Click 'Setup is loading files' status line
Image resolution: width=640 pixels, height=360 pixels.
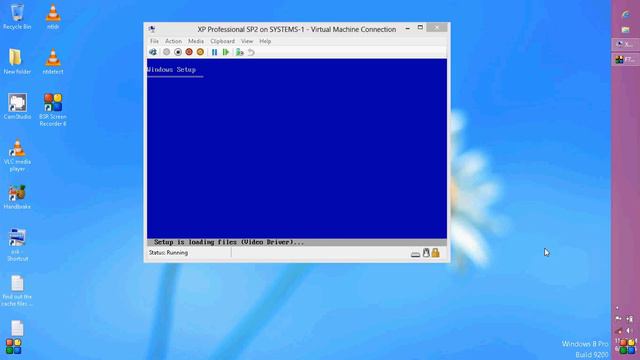(x=229, y=242)
